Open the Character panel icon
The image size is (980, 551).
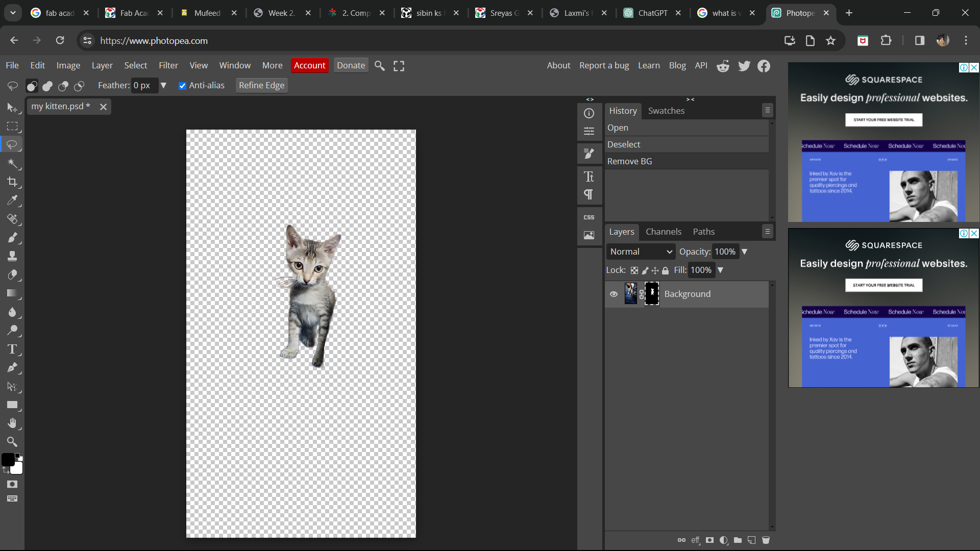coord(589,177)
